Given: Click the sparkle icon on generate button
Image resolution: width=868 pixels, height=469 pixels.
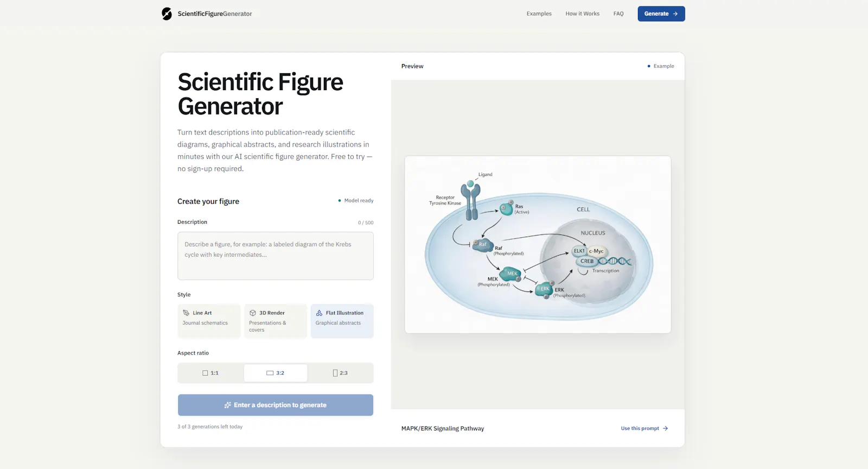Looking at the screenshot, I should pyautogui.click(x=228, y=405).
